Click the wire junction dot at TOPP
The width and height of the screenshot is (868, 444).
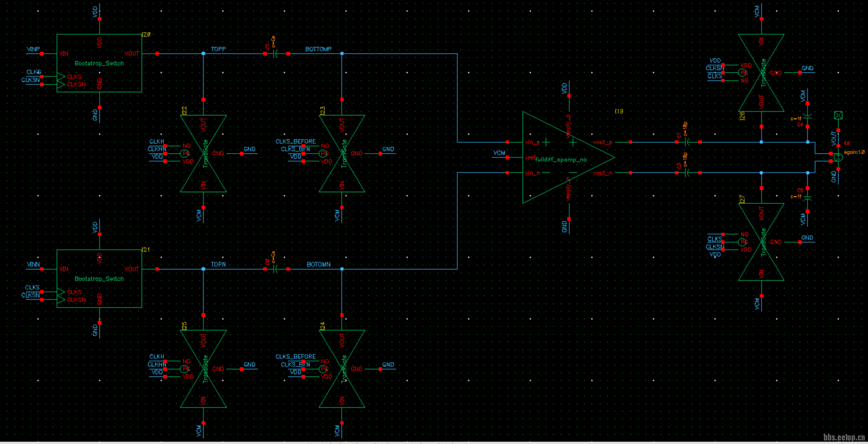(x=203, y=53)
